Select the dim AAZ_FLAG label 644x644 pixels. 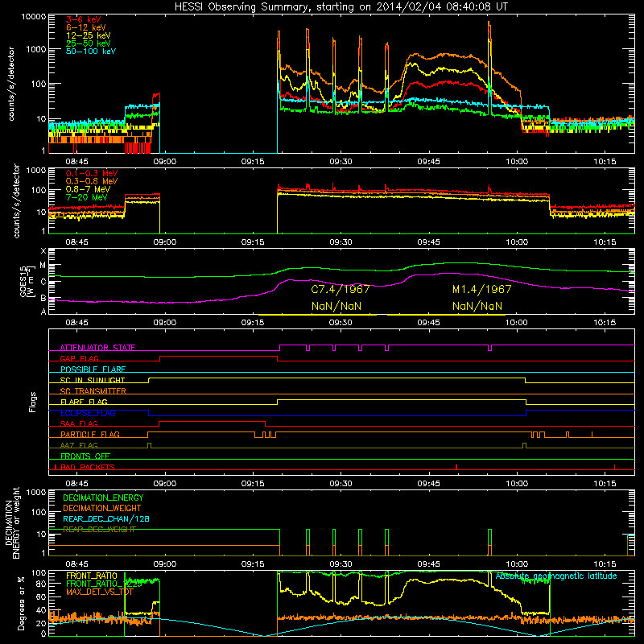pyautogui.click(x=79, y=445)
